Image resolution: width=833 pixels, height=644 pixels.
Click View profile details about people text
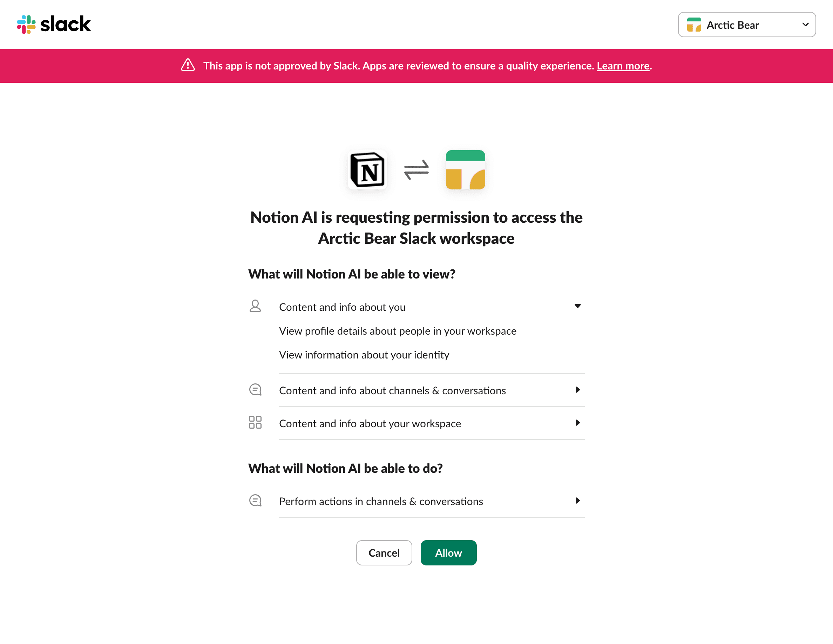point(398,330)
